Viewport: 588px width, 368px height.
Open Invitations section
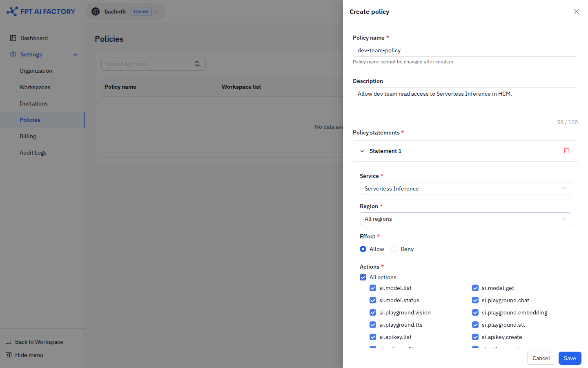tap(33, 103)
